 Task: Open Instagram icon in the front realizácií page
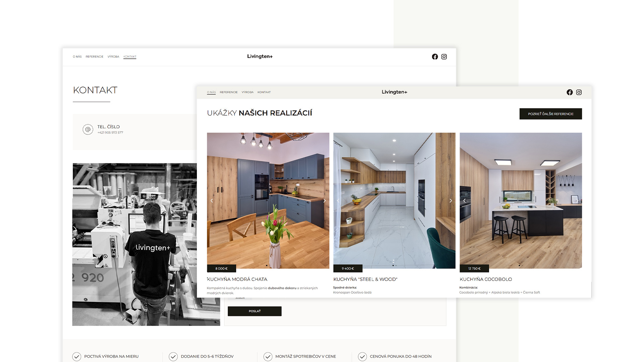coord(579,92)
